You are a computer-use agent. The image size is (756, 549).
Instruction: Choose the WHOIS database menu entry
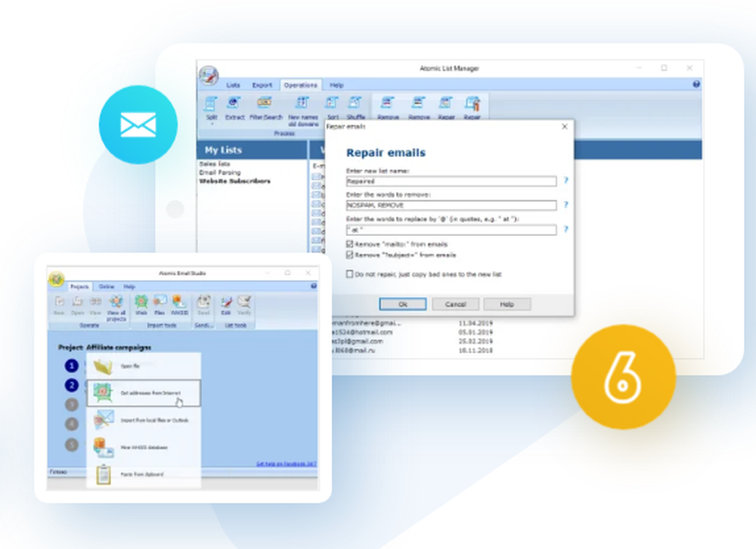point(144,447)
